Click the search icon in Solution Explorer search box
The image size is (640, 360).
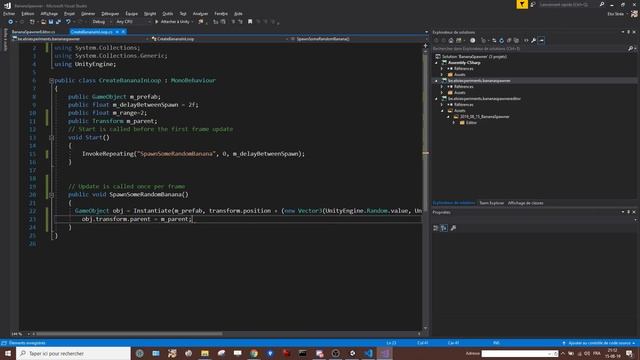(630, 49)
